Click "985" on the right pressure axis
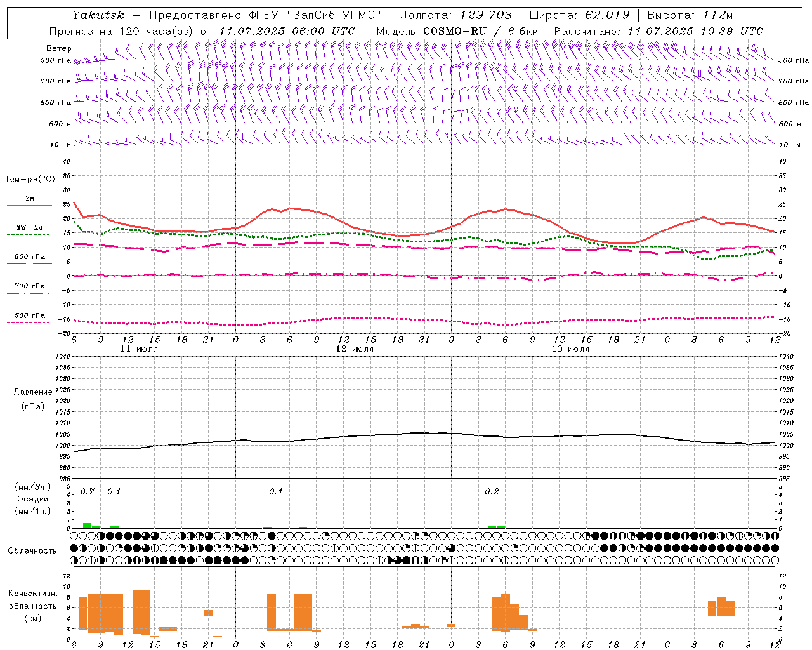Viewport: 812px width, 650px height. click(785, 479)
